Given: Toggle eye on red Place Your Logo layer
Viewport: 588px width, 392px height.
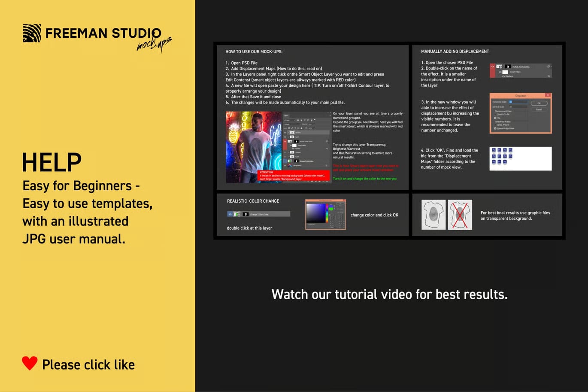Looking at the screenshot, I should pyautogui.click(x=493, y=67).
